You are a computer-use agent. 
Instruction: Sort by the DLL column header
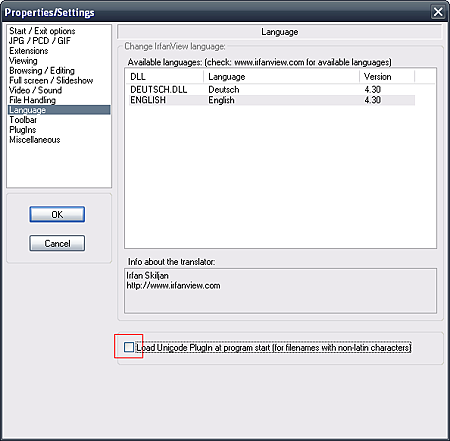coord(164,77)
